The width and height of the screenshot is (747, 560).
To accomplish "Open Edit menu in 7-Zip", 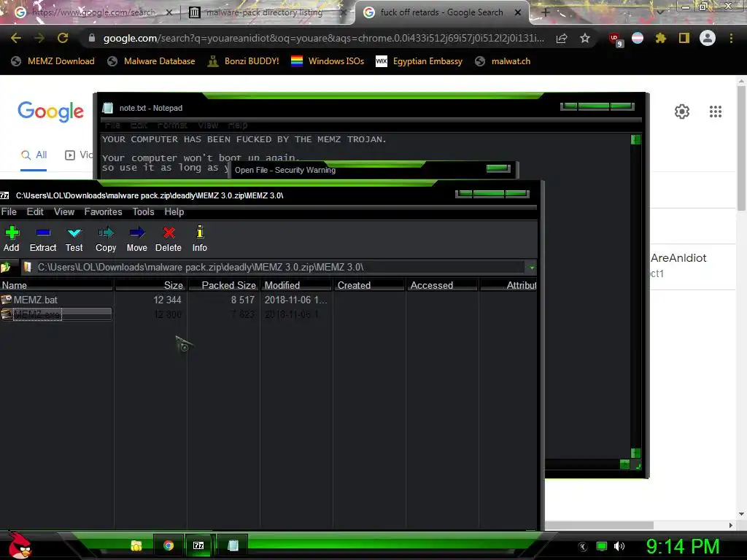I will coord(35,212).
